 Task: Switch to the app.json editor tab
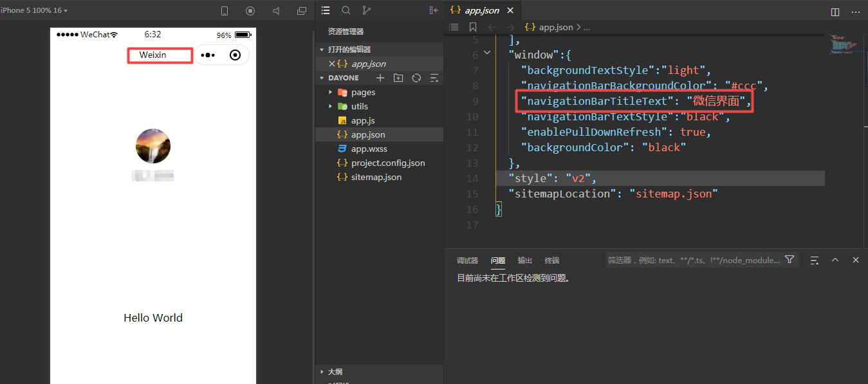click(481, 10)
